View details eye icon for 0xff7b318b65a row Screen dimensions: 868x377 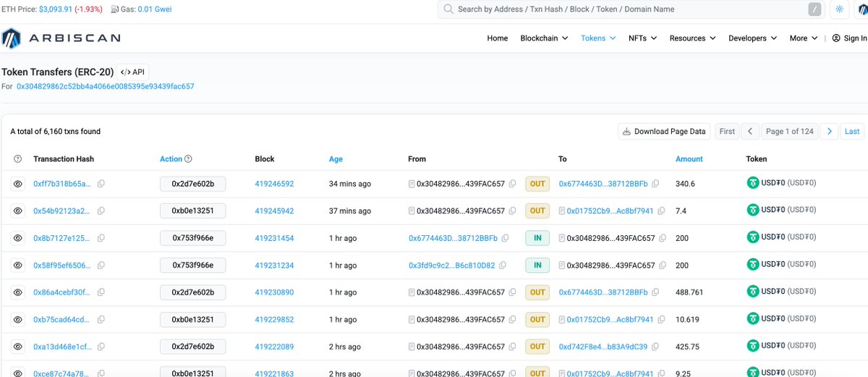(x=18, y=184)
